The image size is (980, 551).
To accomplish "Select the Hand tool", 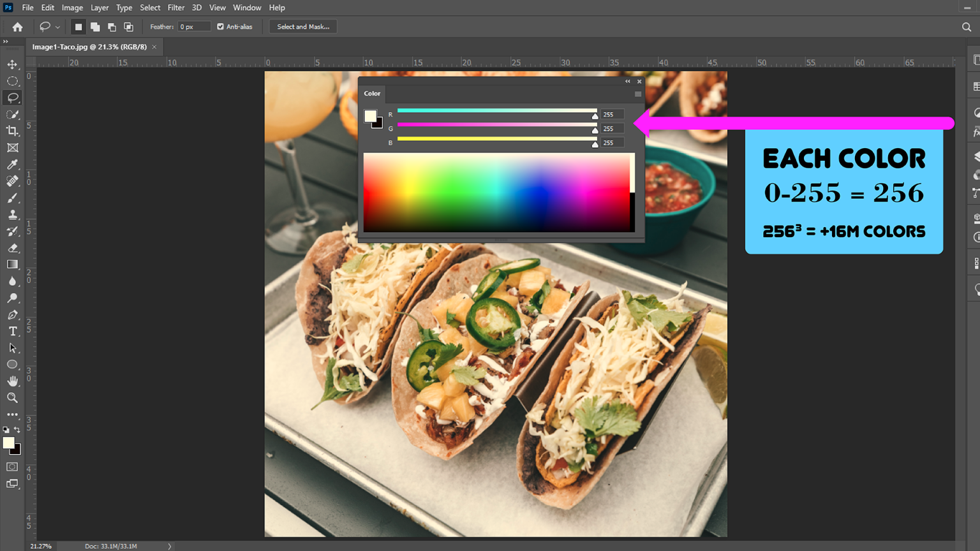I will pos(12,381).
